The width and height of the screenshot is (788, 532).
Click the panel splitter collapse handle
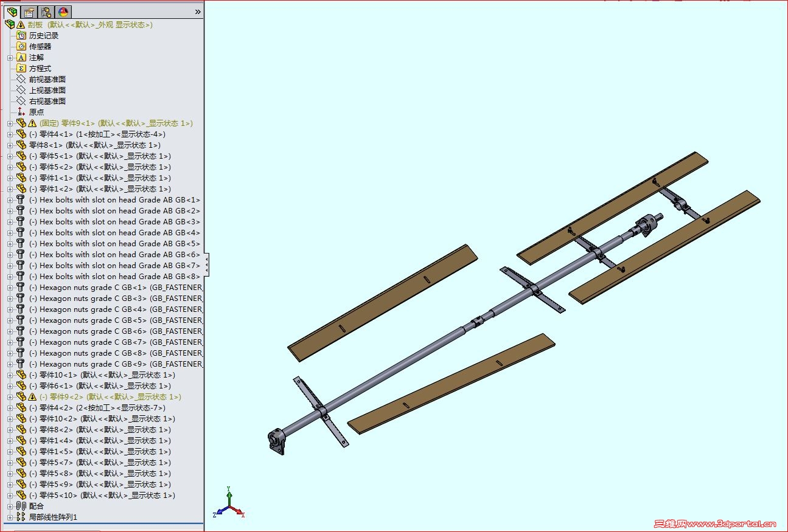click(x=206, y=265)
